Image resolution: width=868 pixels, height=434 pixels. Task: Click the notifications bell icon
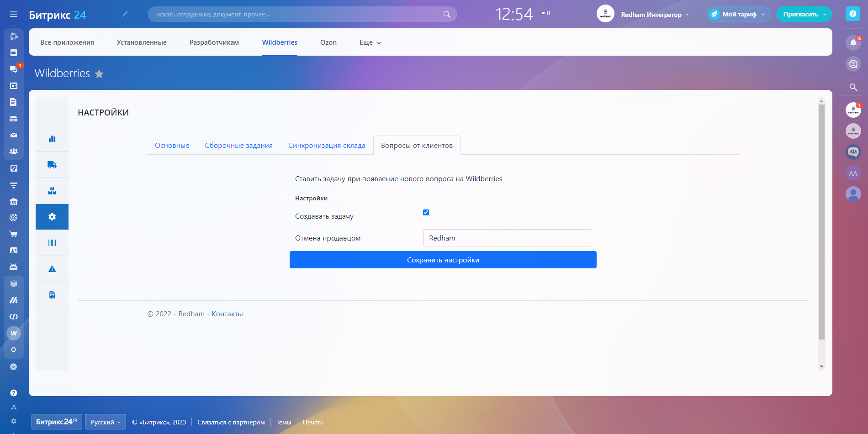pyautogui.click(x=853, y=43)
